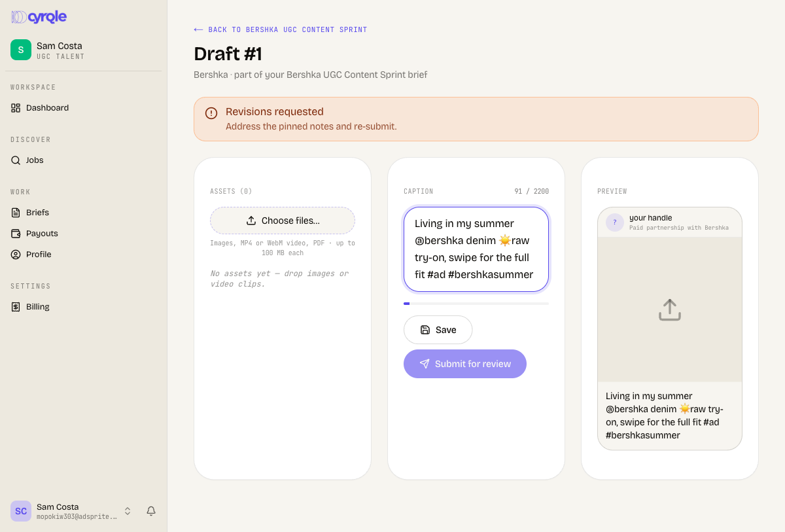Screen dimensions: 785x532
Task: Click the Briefs document icon
Action: pos(16,213)
